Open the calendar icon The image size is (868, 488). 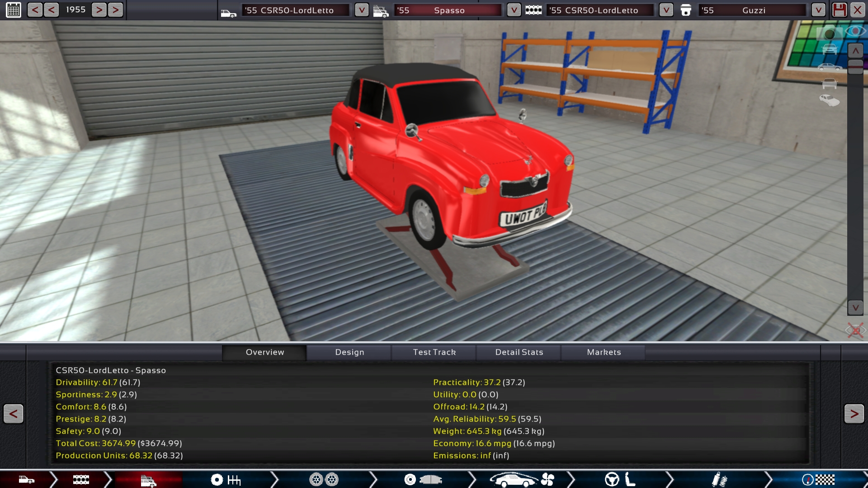(14, 10)
